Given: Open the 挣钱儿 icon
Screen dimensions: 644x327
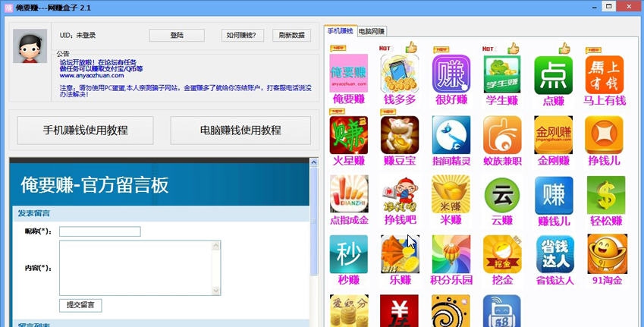Looking at the screenshot, I should (x=604, y=135).
